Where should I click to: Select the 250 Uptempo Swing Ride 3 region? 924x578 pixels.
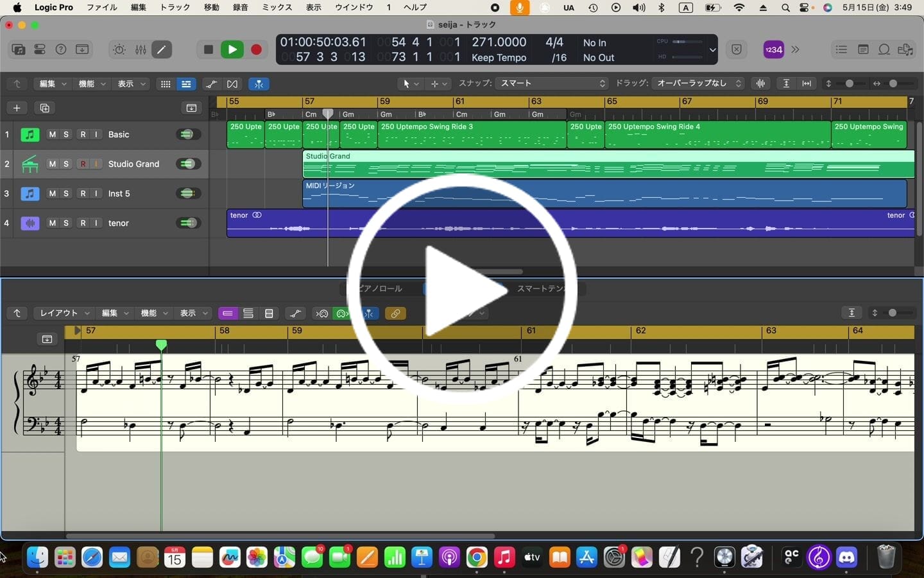(x=472, y=134)
